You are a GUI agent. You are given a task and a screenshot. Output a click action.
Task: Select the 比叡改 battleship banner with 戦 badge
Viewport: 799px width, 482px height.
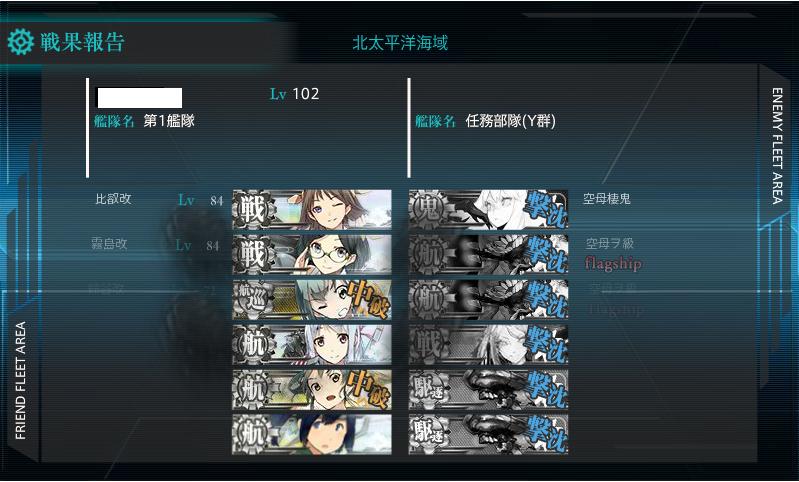tap(312, 209)
